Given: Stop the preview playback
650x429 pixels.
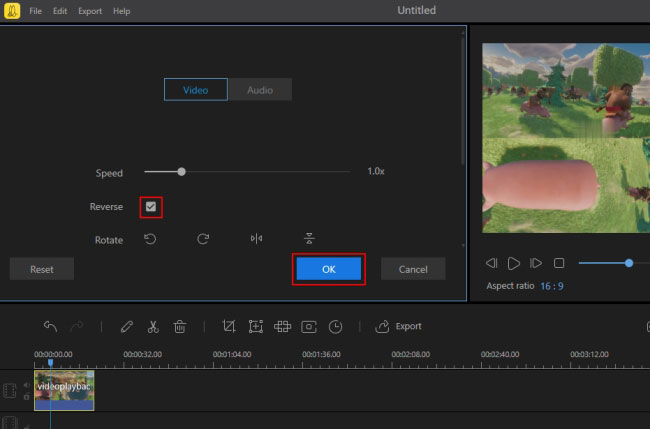Looking at the screenshot, I should pyautogui.click(x=559, y=263).
